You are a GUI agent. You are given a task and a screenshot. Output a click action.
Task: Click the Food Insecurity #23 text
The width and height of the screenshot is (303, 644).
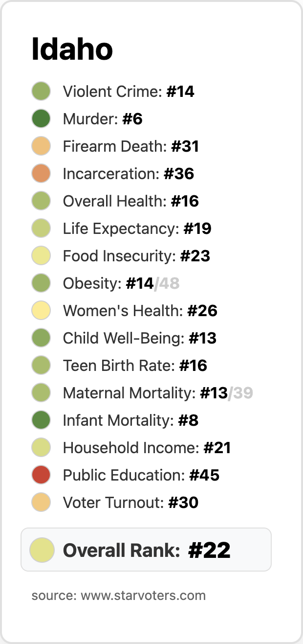[136, 256]
